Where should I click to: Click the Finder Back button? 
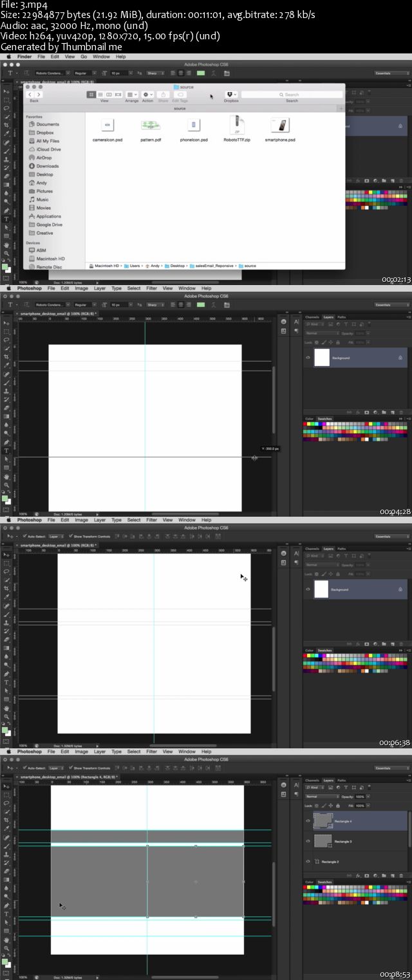30,95
